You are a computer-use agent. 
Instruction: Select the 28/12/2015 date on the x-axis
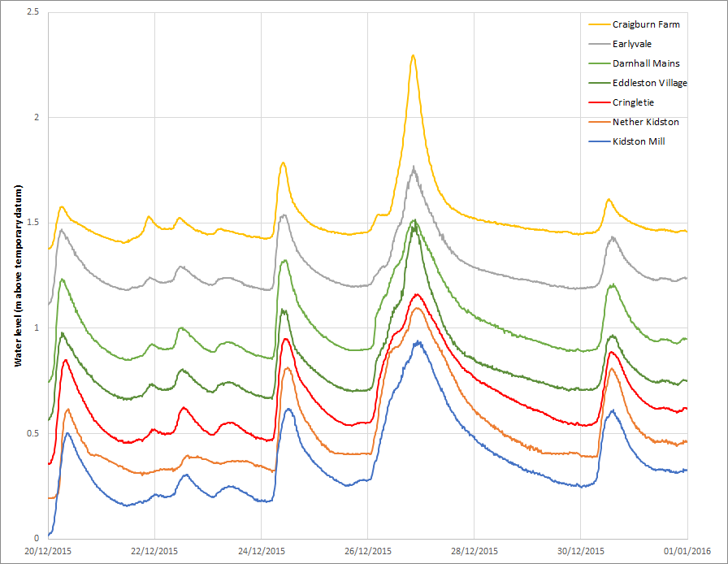pos(474,551)
